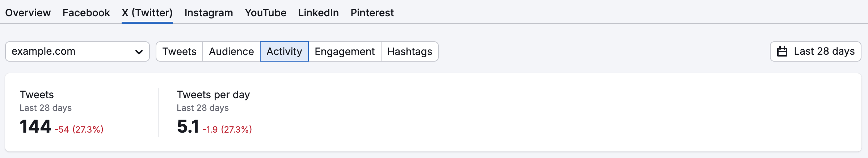Open the Facebook tab

click(x=86, y=13)
